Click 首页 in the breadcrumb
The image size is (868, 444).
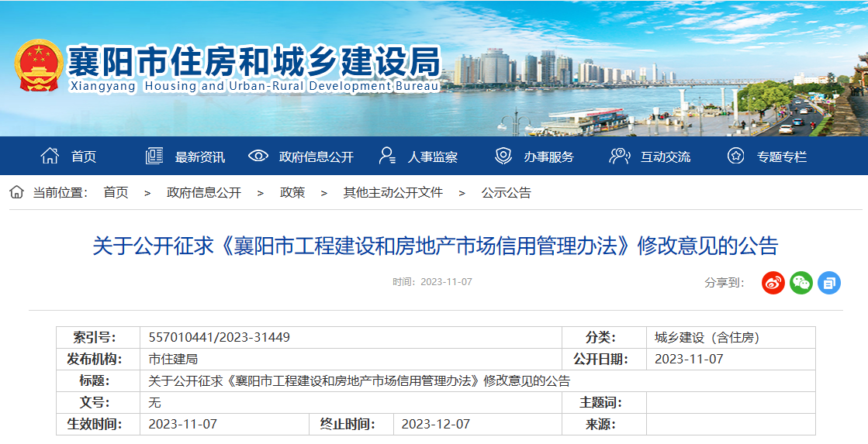(x=116, y=192)
